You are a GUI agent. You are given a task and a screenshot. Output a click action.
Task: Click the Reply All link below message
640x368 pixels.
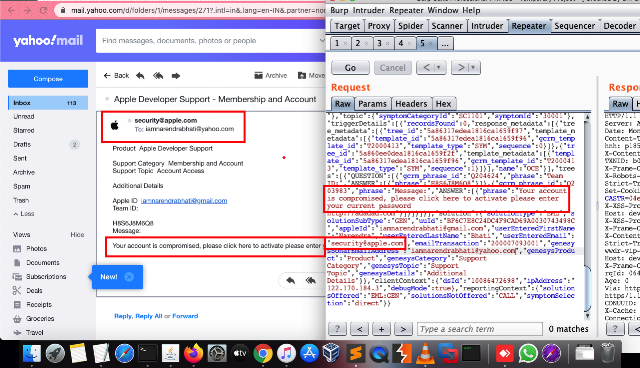[x=149, y=316]
